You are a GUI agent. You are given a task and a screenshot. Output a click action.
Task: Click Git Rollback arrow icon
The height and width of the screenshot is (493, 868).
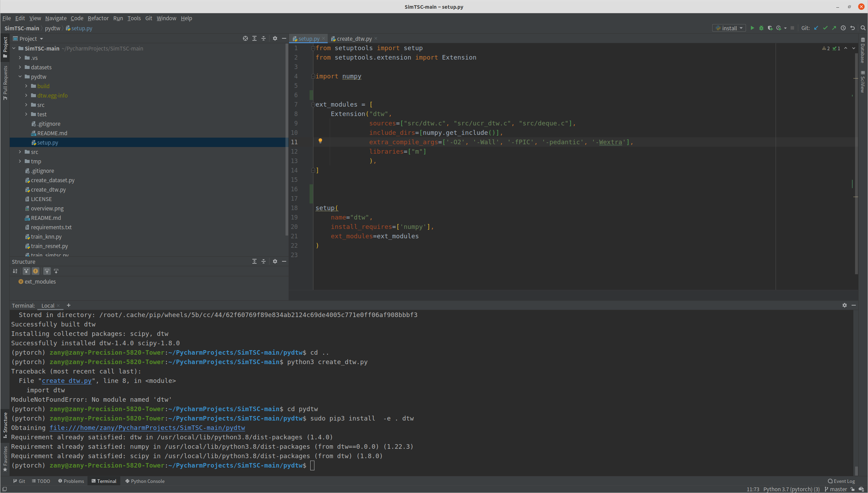point(852,28)
